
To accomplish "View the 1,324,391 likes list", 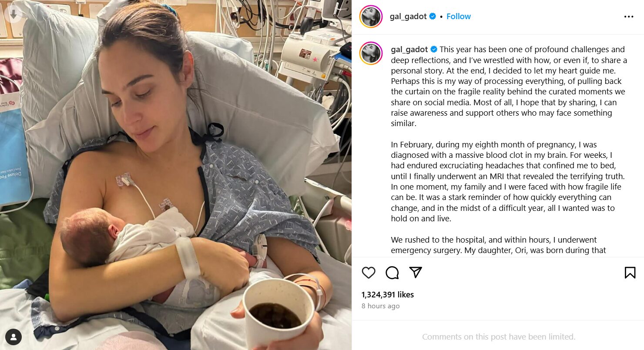I will (387, 294).
